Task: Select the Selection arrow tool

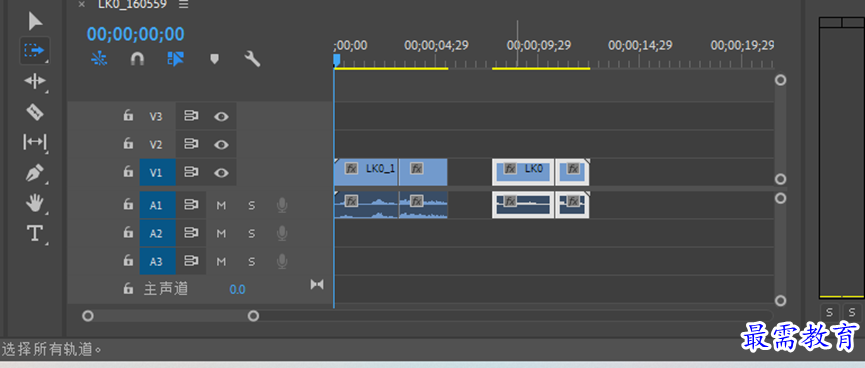Action: [x=35, y=22]
